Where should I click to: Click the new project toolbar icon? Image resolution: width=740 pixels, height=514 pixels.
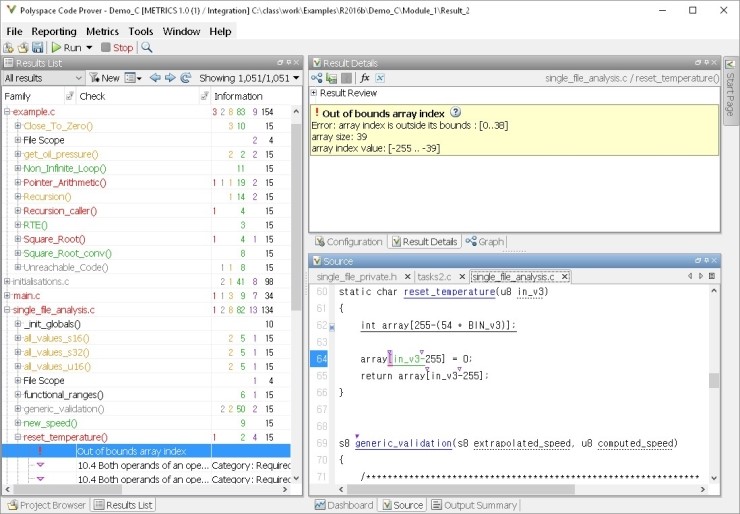click(8, 48)
